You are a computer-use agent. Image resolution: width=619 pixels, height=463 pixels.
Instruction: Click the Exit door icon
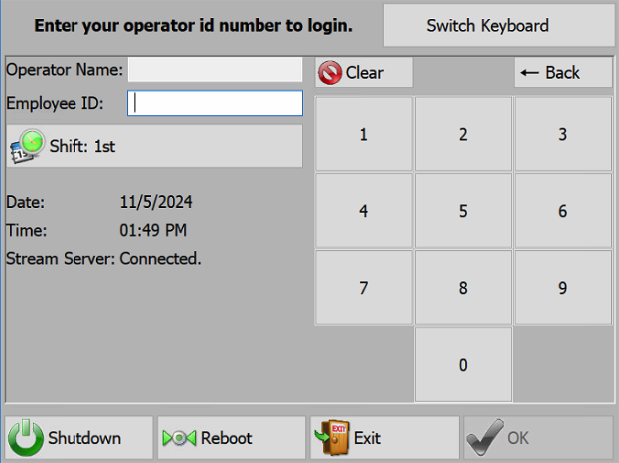332,438
